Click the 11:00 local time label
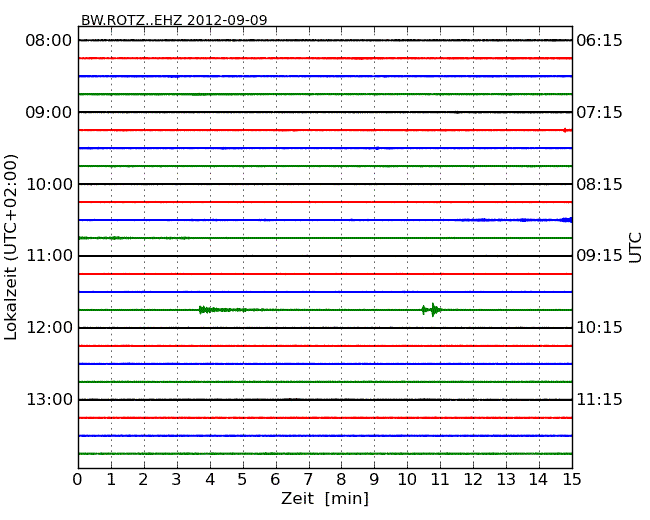The width and height of the screenshot is (650, 520). [49, 256]
